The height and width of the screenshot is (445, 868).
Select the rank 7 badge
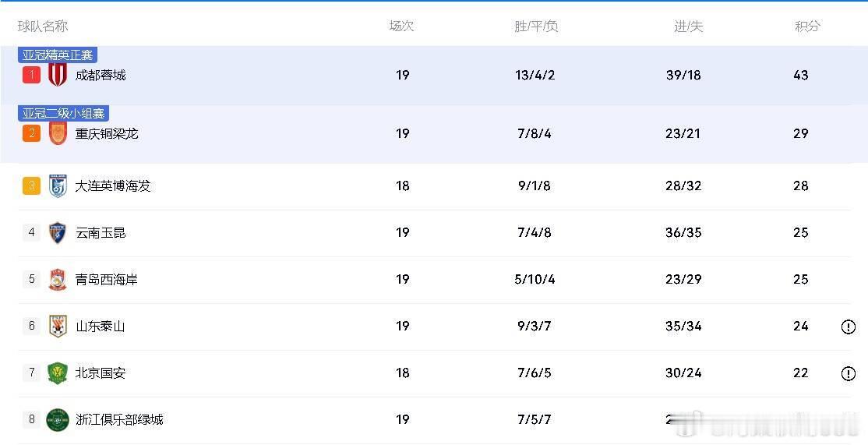31,373
